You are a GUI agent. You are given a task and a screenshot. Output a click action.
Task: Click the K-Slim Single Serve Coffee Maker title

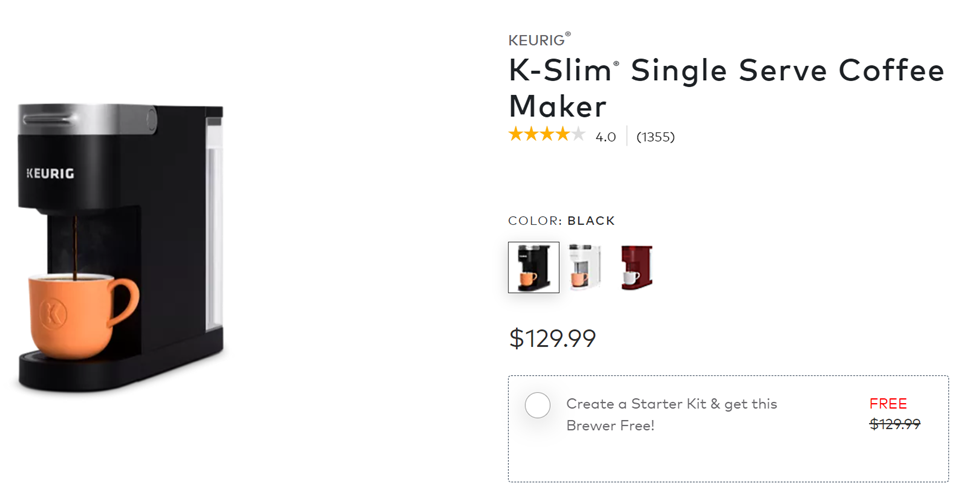(x=725, y=88)
